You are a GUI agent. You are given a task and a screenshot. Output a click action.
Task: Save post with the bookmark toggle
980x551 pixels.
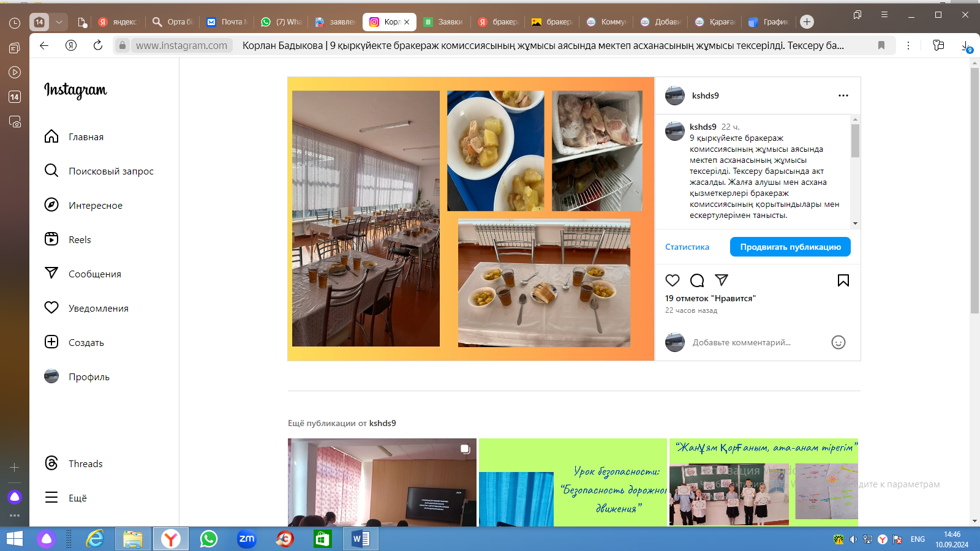tap(843, 280)
